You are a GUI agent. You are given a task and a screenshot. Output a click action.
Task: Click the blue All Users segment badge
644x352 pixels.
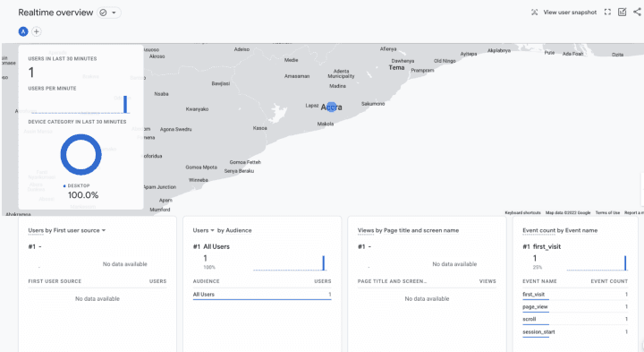[23, 31]
